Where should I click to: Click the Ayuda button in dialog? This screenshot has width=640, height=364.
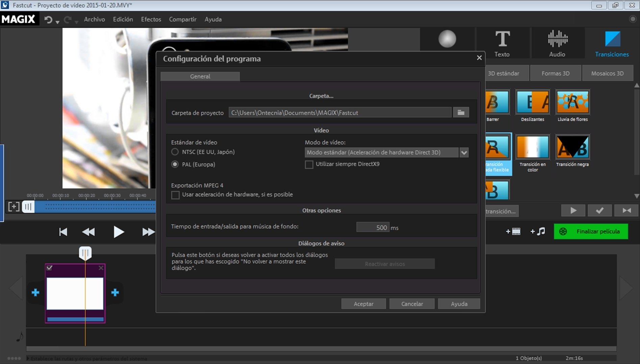click(459, 304)
